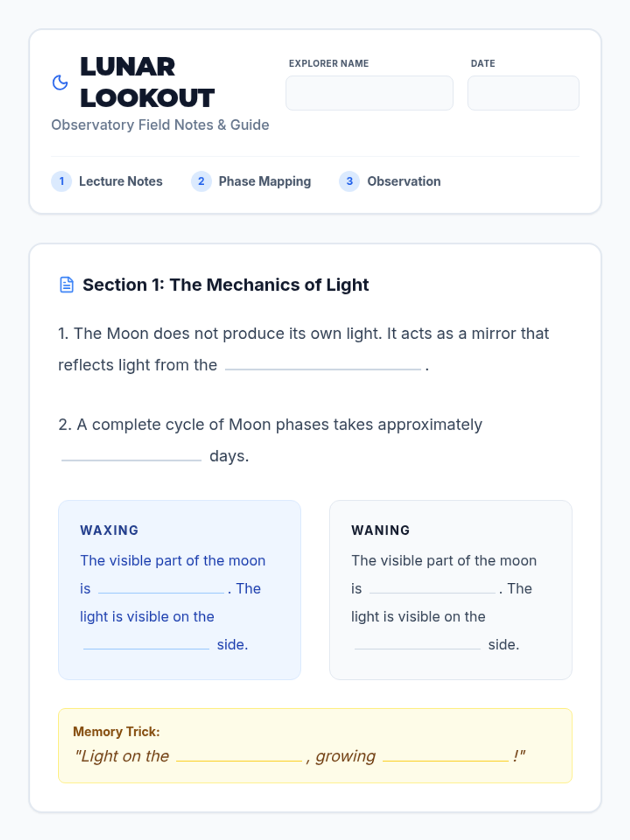The width and height of the screenshot is (630, 840).
Task: Switch to Phase Mapping tab
Action: pos(265,181)
